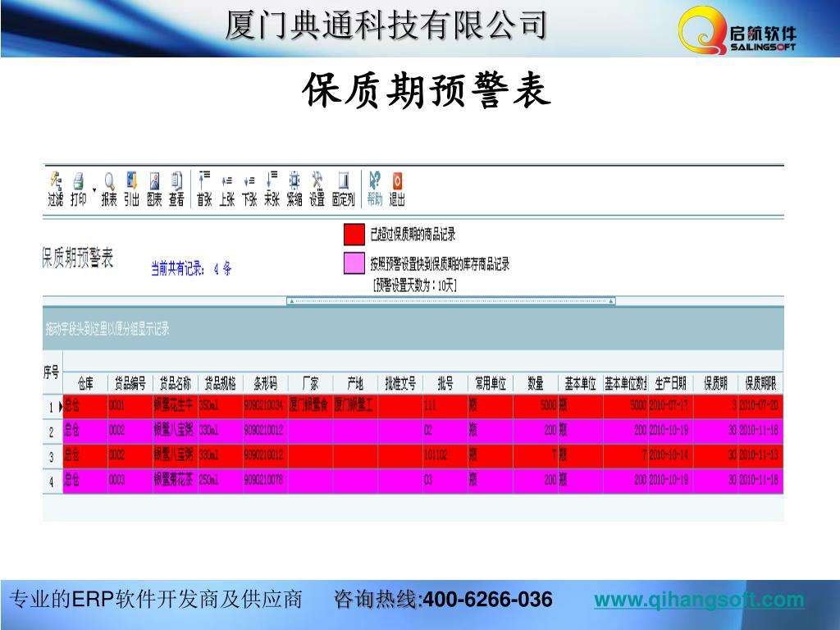Screen dimensions: 840x630
Task: Click the 序号 header cell
Action: click(x=52, y=372)
